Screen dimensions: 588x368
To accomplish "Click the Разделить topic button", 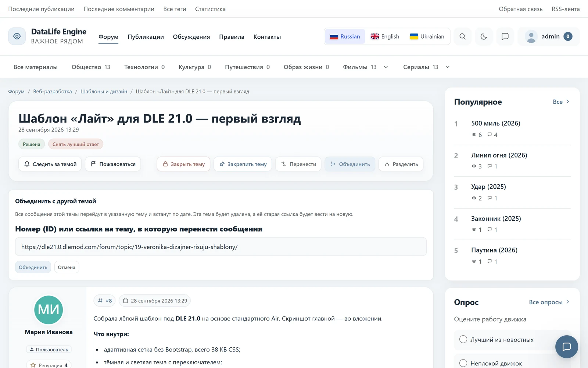I will tap(401, 164).
